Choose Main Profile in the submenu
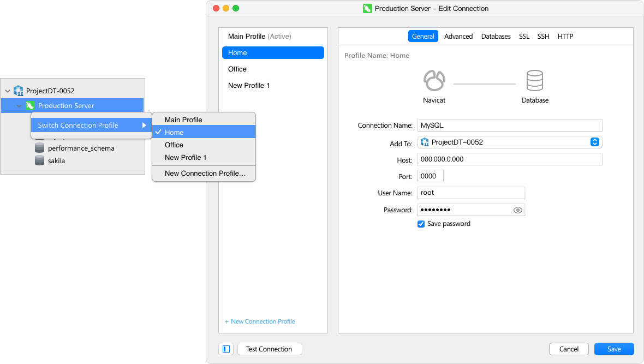The width and height of the screenshot is (644, 364). pyautogui.click(x=204, y=120)
